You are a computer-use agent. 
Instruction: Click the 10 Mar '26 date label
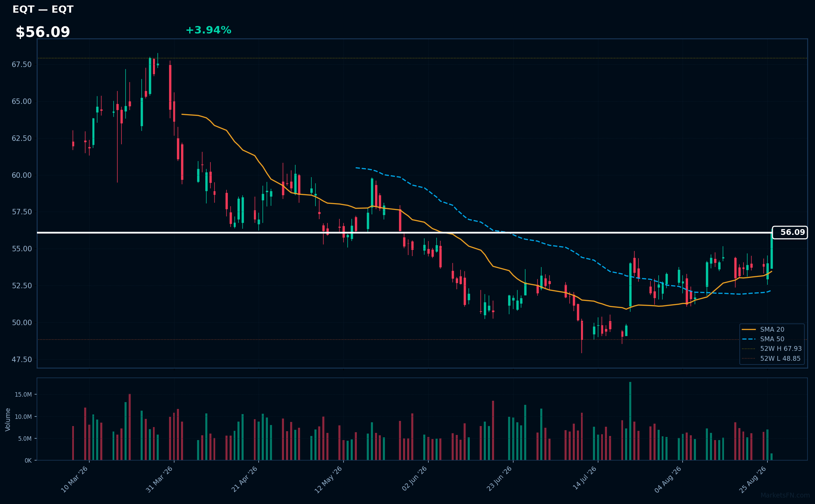(75, 479)
